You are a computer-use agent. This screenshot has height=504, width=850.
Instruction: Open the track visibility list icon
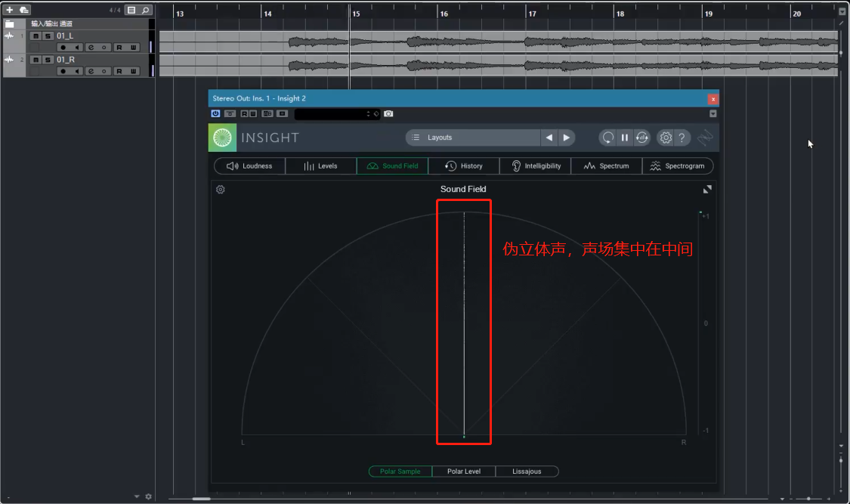pos(131,10)
